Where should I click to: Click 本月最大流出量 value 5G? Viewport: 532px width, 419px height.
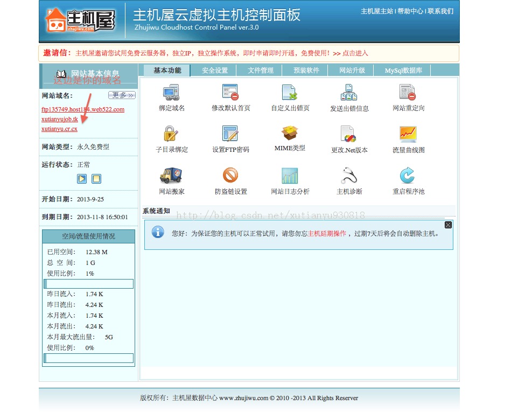pyautogui.click(x=109, y=337)
